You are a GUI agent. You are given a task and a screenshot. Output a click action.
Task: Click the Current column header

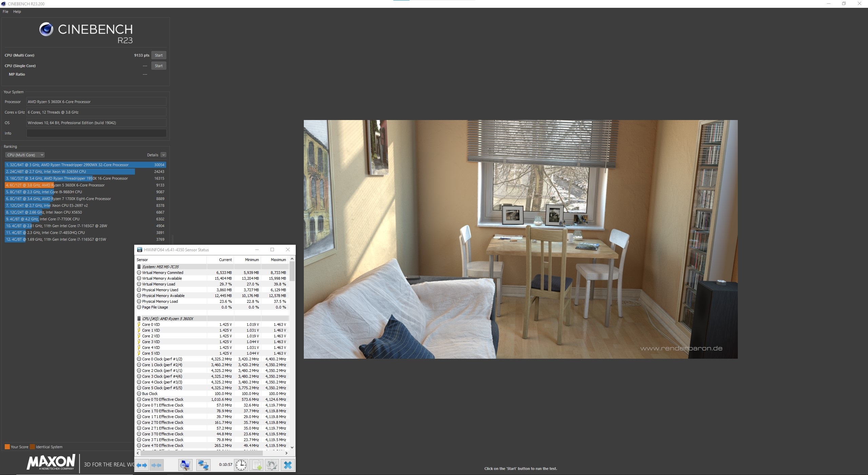220,260
